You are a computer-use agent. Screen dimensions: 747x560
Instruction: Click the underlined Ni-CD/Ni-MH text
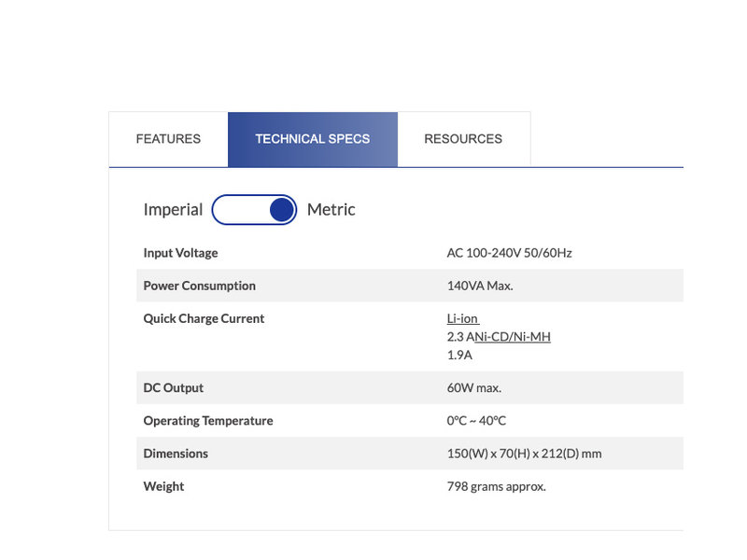(x=512, y=337)
